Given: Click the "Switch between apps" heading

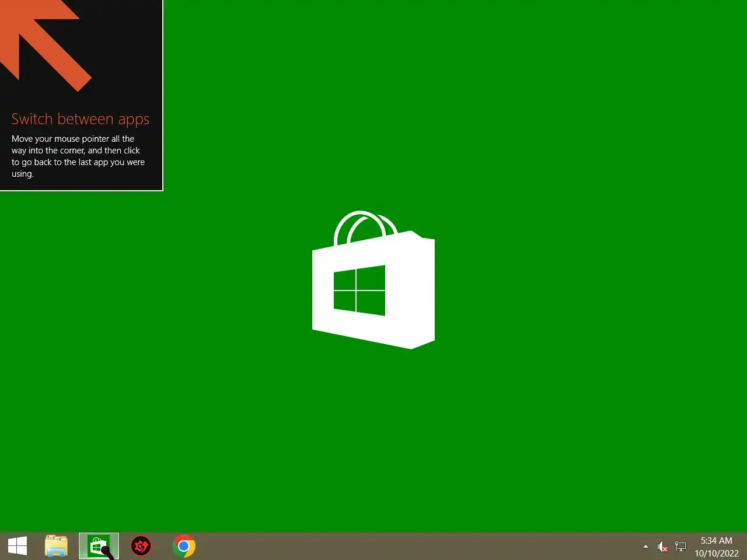Looking at the screenshot, I should (x=81, y=119).
